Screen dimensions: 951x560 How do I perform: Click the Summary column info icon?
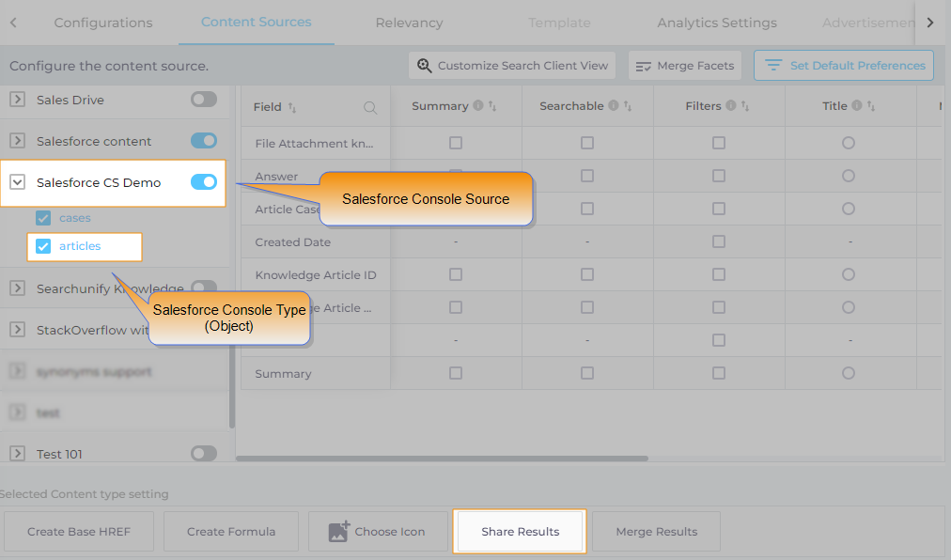pos(478,106)
